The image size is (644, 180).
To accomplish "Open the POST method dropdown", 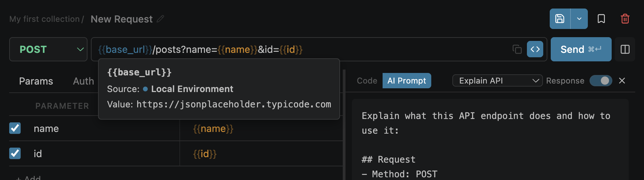I will pos(48,49).
